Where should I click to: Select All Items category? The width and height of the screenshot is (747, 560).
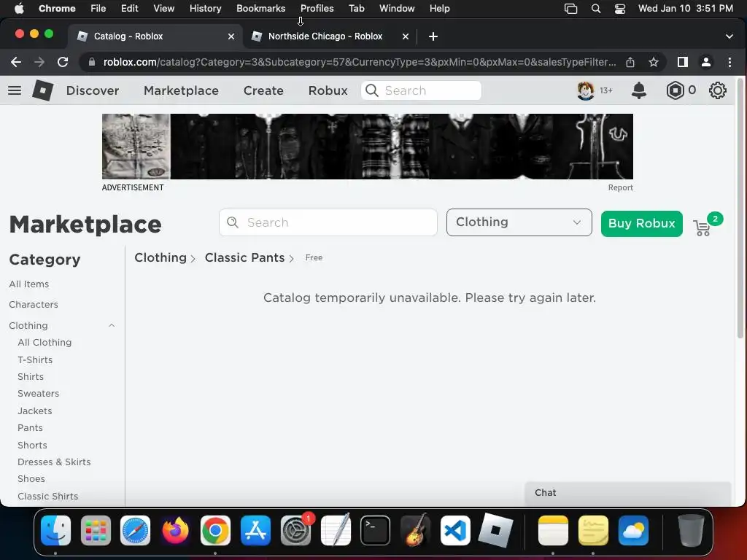29,284
